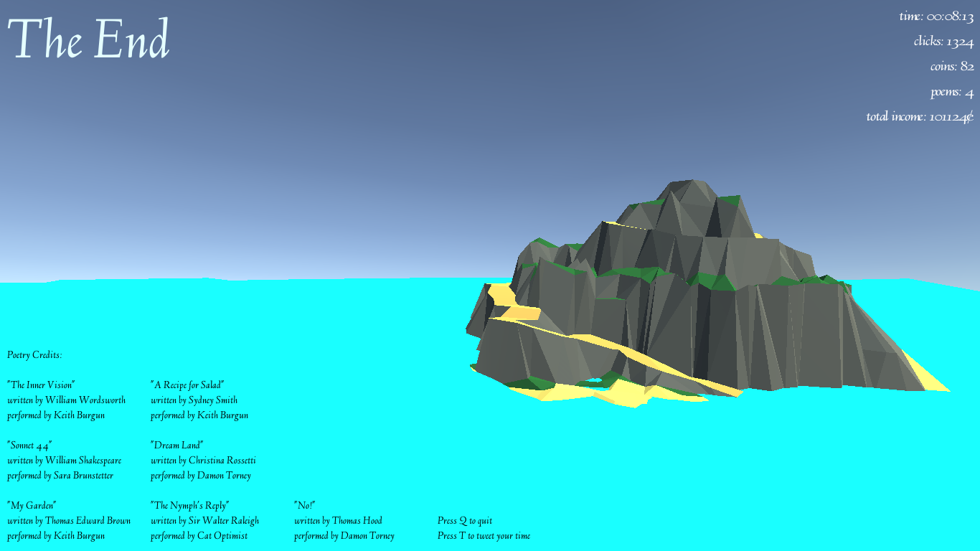Select the 'total income: 101124¢' stat

(x=920, y=117)
